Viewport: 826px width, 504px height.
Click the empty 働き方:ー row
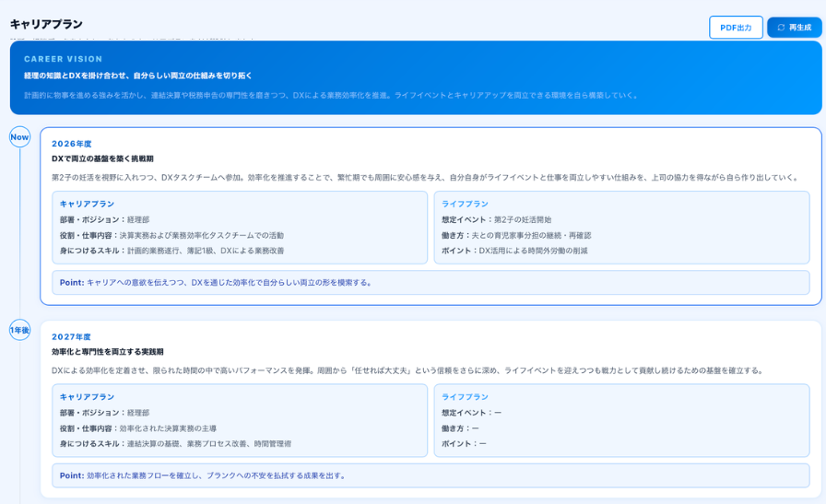click(460, 428)
